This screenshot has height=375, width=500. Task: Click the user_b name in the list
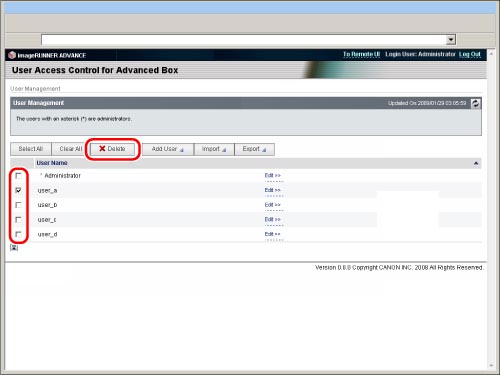[x=47, y=205]
